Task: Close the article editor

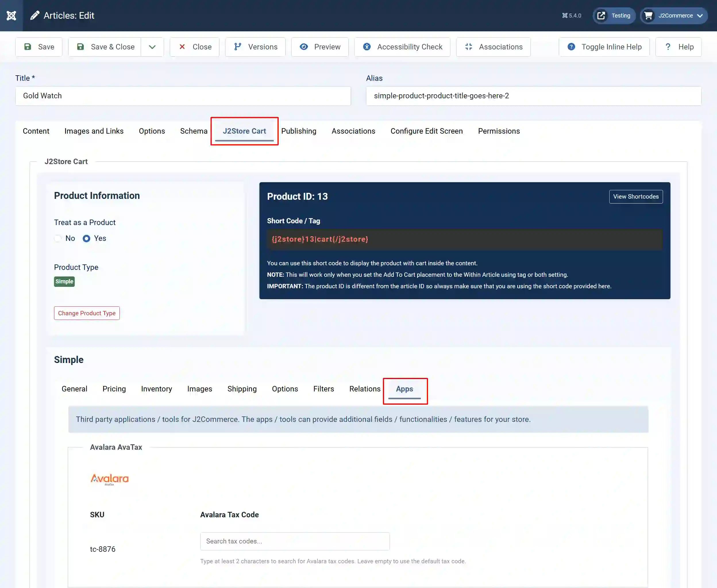Action: tap(195, 47)
